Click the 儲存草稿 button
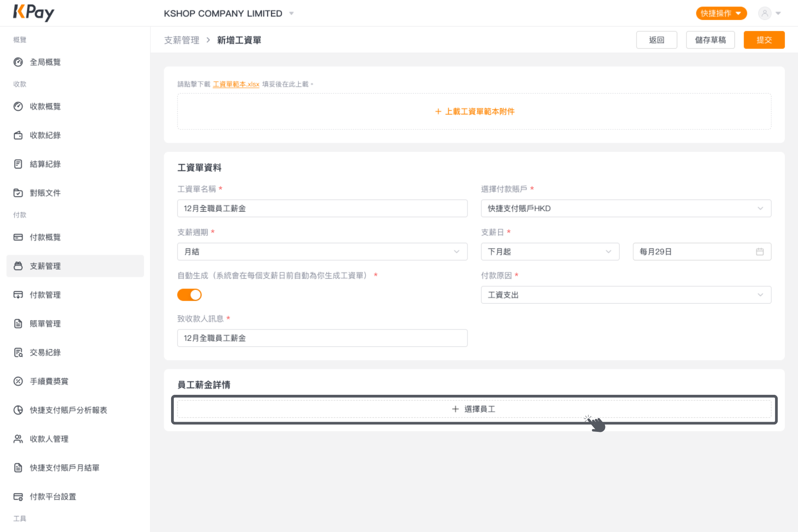 (710, 40)
